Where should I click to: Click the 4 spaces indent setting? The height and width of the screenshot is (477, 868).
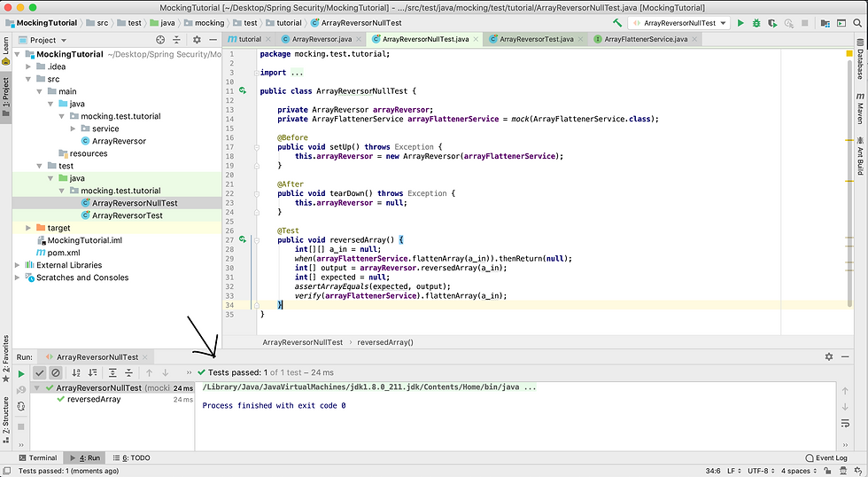(x=799, y=471)
